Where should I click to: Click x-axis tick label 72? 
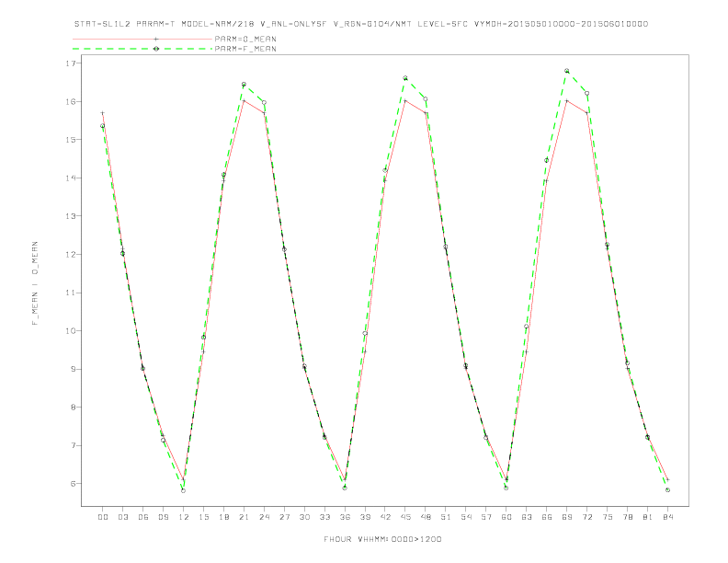click(587, 517)
